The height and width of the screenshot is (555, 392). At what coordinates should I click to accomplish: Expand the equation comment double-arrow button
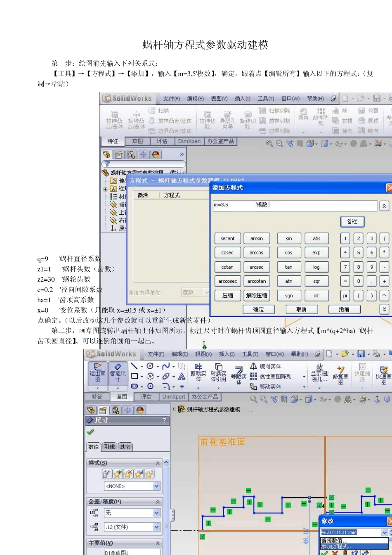[x=384, y=206]
